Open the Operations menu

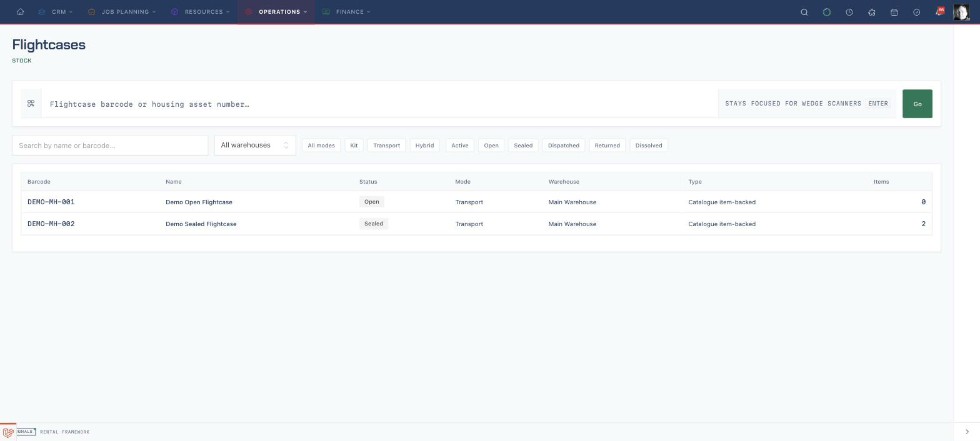click(x=276, y=12)
